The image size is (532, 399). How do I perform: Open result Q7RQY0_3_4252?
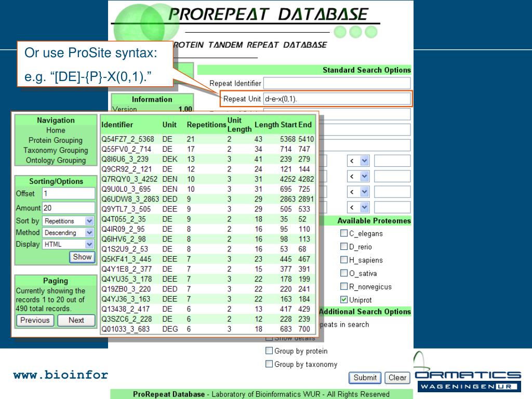(129, 179)
